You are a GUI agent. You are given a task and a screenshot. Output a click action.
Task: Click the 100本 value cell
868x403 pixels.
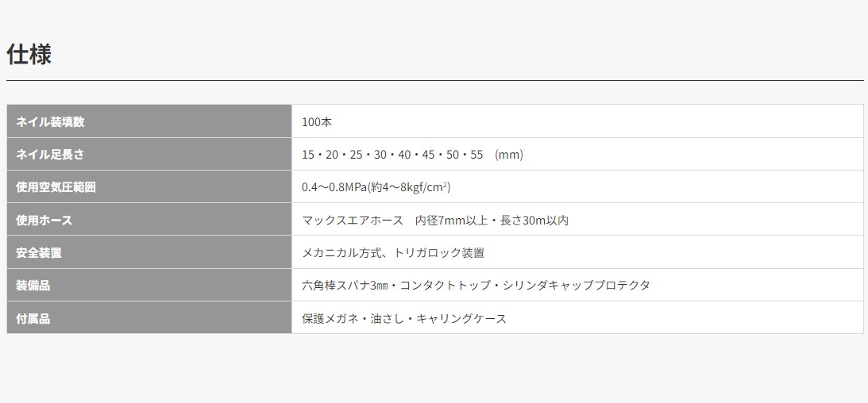(x=577, y=121)
